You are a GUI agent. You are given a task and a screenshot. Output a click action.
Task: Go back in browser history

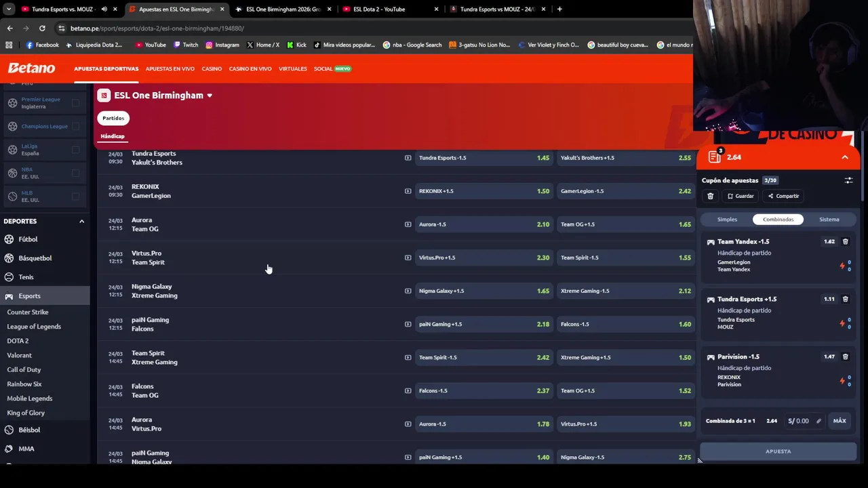9,28
